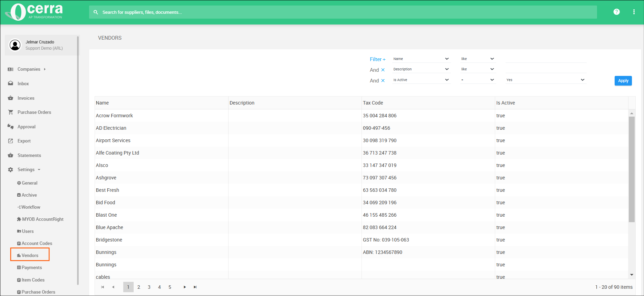Click the Approval thumbs icon
644x296 pixels.
click(x=11, y=127)
